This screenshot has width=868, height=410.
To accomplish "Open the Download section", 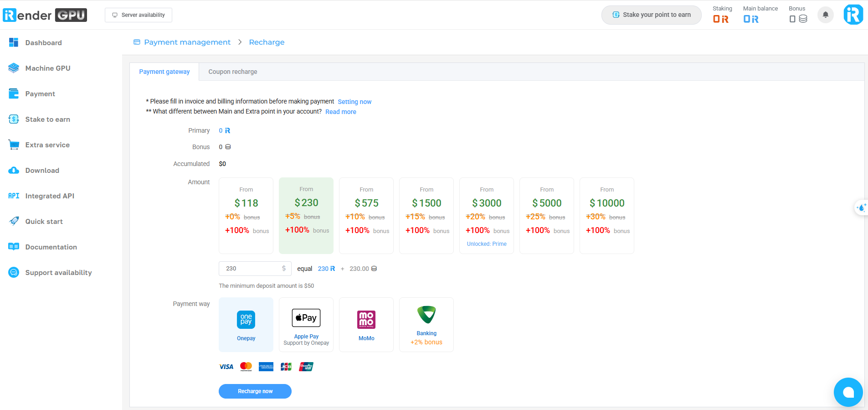I will [x=42, y=171].
